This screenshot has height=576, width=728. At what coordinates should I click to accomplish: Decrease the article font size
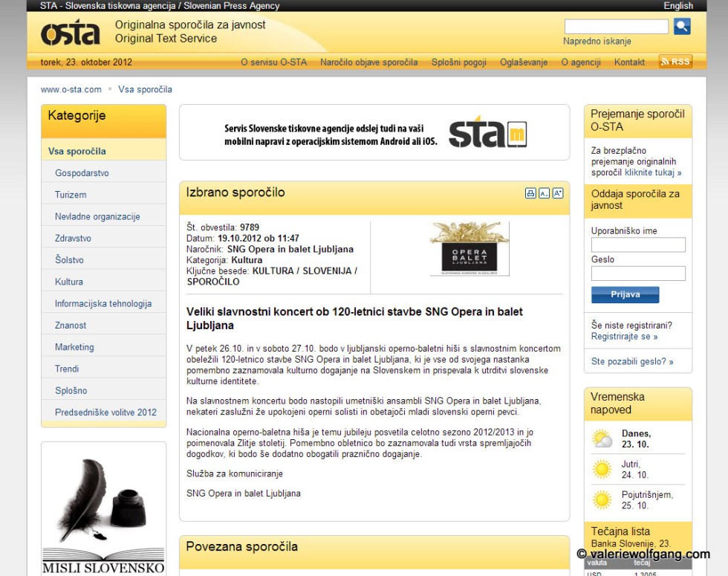pos(545,192)
